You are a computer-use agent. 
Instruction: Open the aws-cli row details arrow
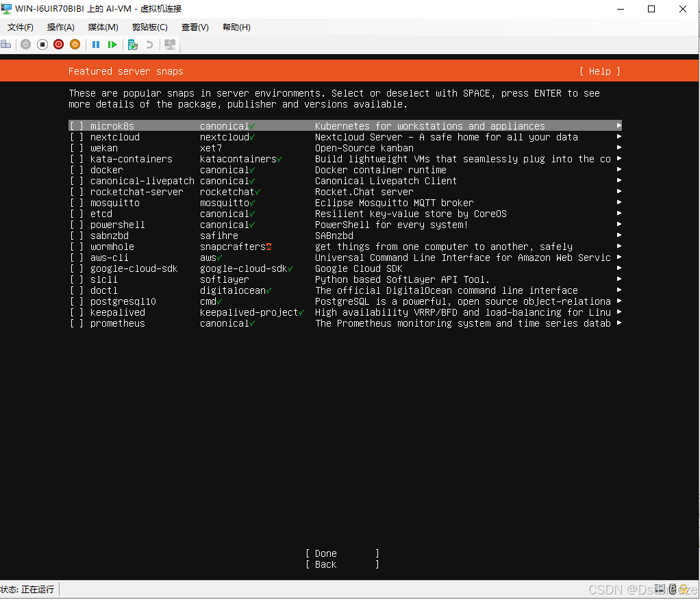(618, 257)
